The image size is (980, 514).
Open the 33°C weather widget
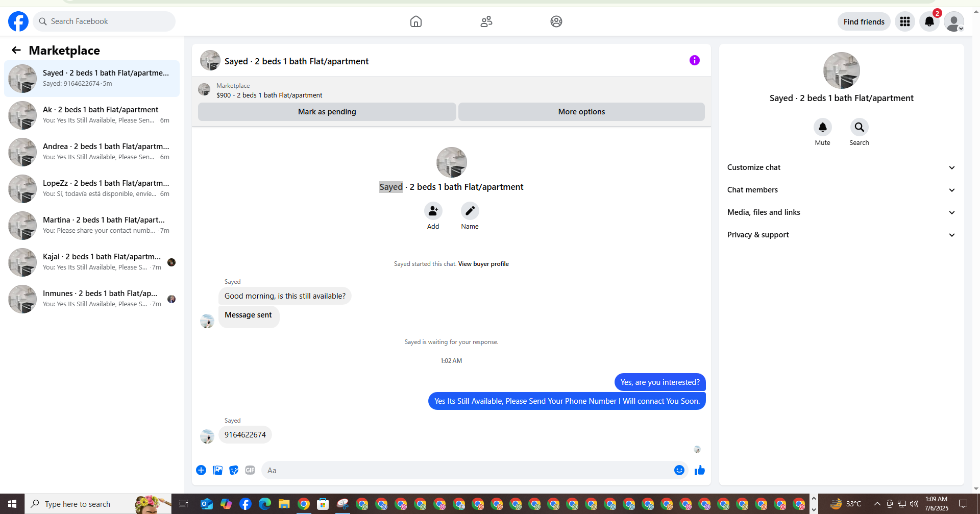[845, 504]
